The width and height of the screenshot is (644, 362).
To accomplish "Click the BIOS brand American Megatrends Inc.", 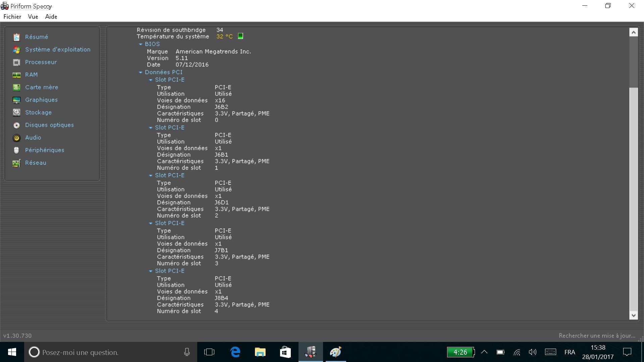I will click(213, 52).
